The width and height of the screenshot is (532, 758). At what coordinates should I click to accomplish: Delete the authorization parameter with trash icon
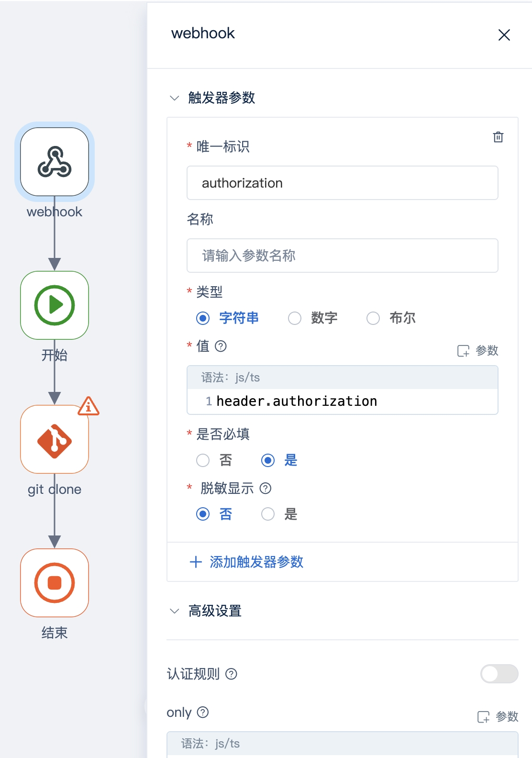click(498, 137)
